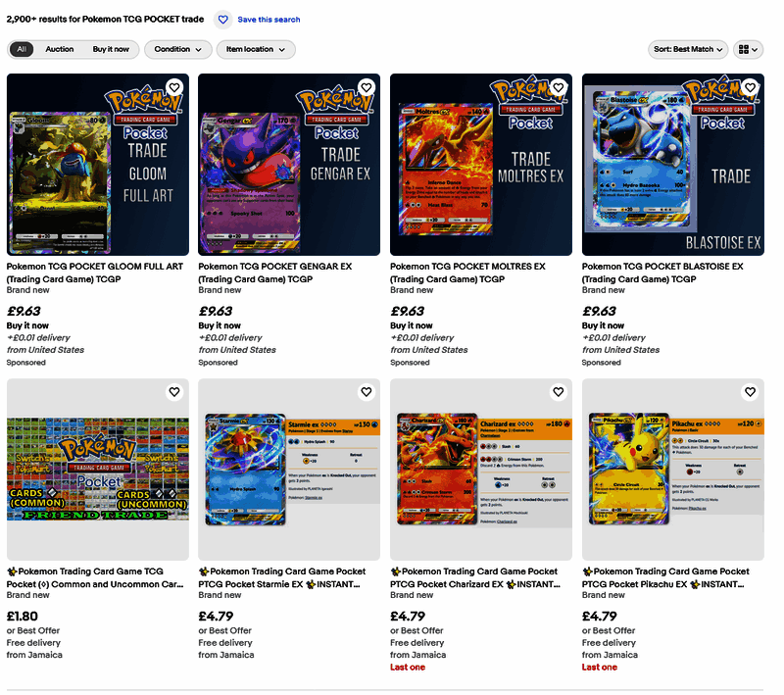Screen dimensions: 784x695
Task: Expand the Item location filter
Action: 256,49
